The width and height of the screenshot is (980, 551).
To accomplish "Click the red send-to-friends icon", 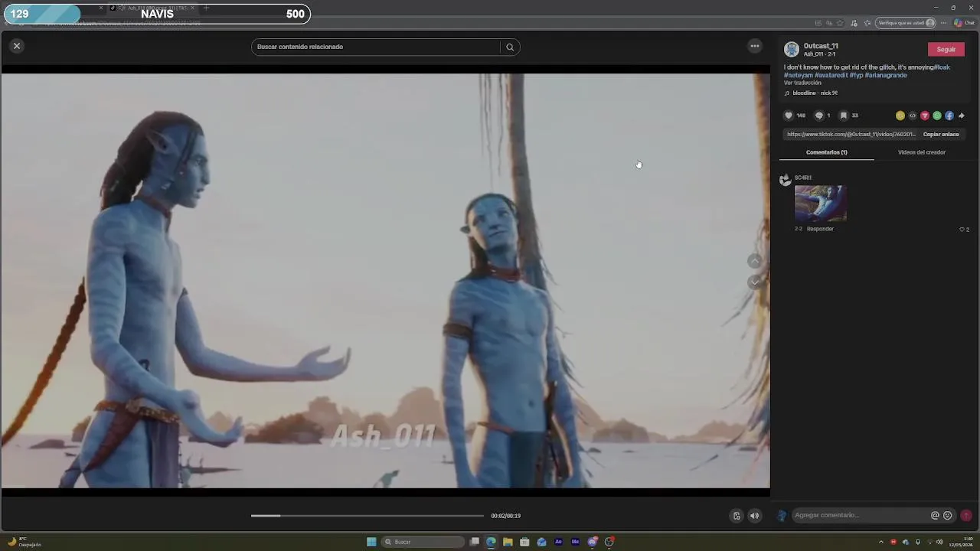I will [925, 116].
